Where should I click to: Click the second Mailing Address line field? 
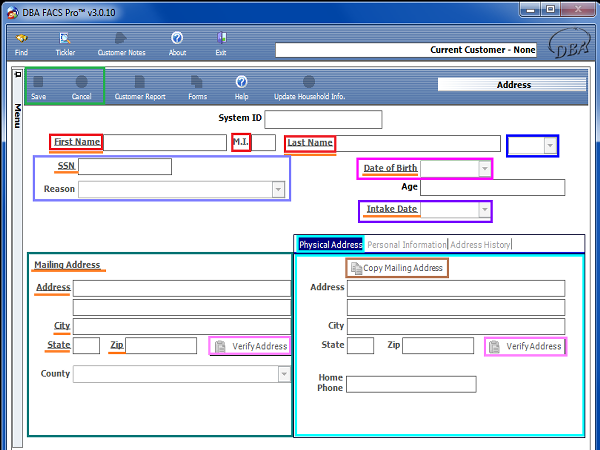[x=182, y=307]
